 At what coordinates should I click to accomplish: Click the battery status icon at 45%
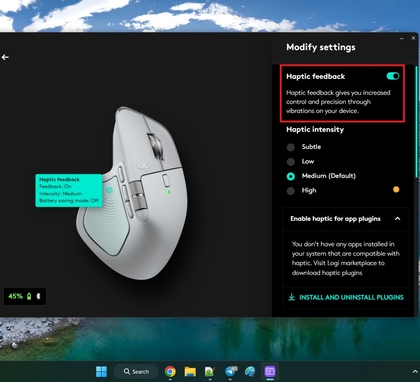click(x=29, y=296)
